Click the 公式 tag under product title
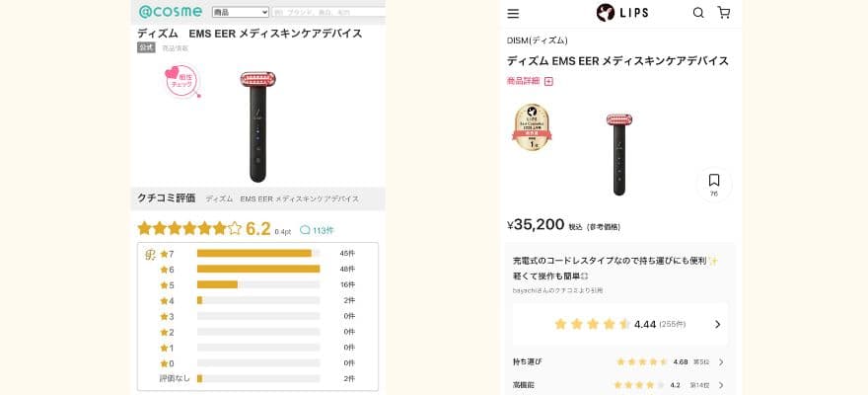 click(146, 47)
